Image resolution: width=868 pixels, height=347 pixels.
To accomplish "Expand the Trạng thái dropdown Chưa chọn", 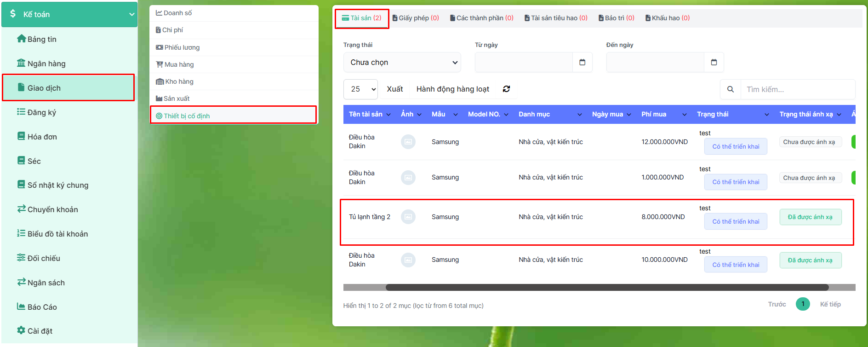I will (402, 62).
